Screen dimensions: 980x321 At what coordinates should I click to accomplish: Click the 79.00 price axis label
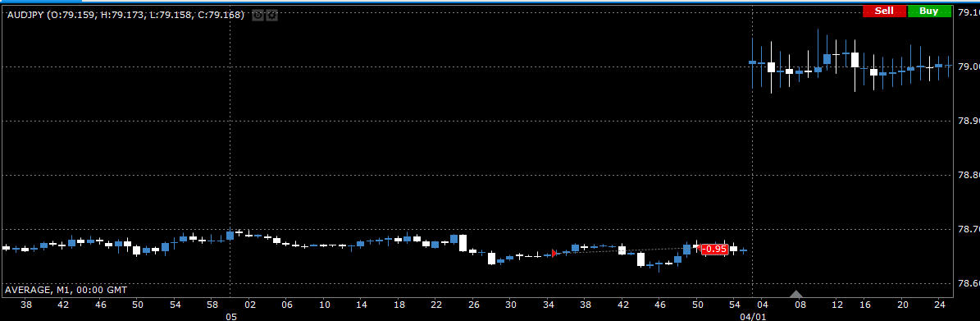point(969,66)
